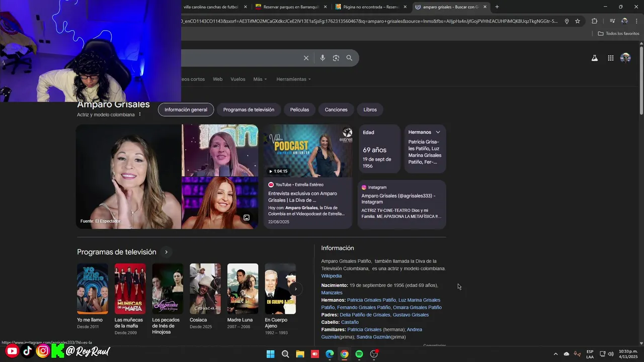
Task: Open 'Los pecados de Inés de Hinojosa' poster
Action: click(x=168, y=289)
